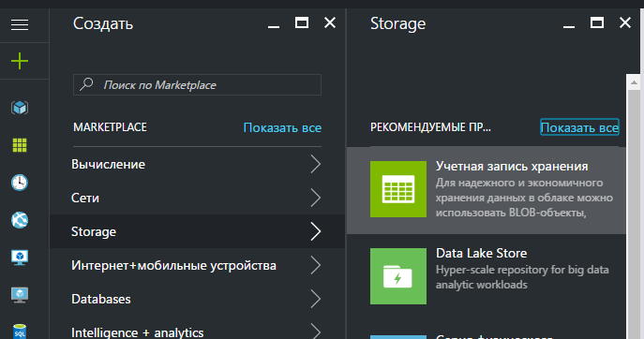Open Учетная запись хранения item
644x339 pixels.
[487, 190]
